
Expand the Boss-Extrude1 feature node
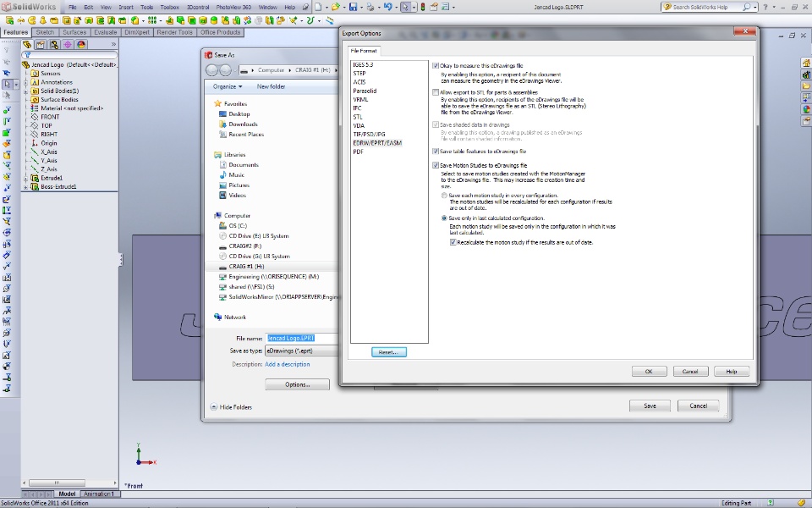tap(26, 186)
